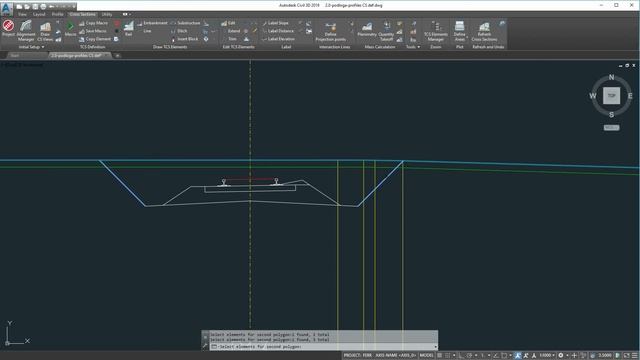Viewport: 640px width, 360px height.
Task: Click the Edit TCS element tool
Action: point(228,23)
